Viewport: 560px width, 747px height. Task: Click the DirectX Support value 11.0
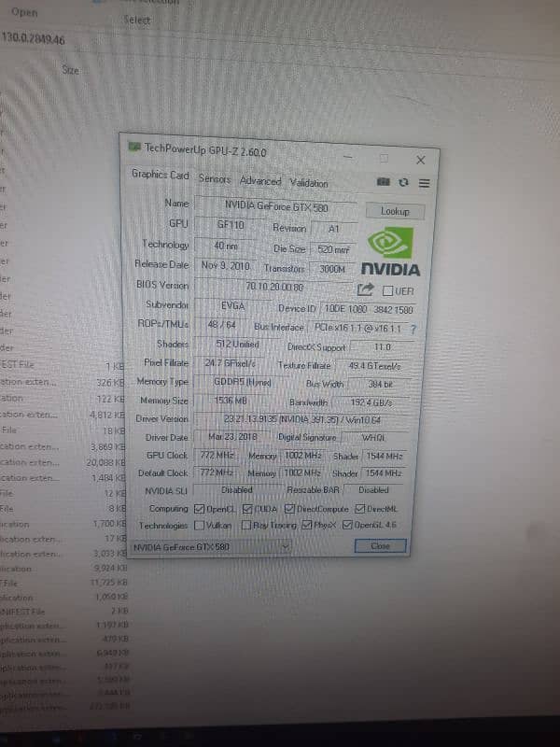pos(382,346)
